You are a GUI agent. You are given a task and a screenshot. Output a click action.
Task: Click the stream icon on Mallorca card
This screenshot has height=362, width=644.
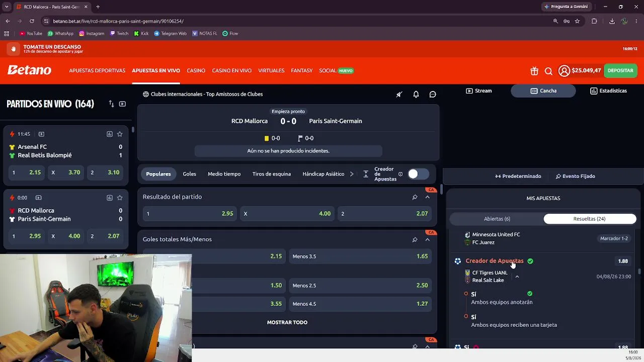click(x=38, y=198)
